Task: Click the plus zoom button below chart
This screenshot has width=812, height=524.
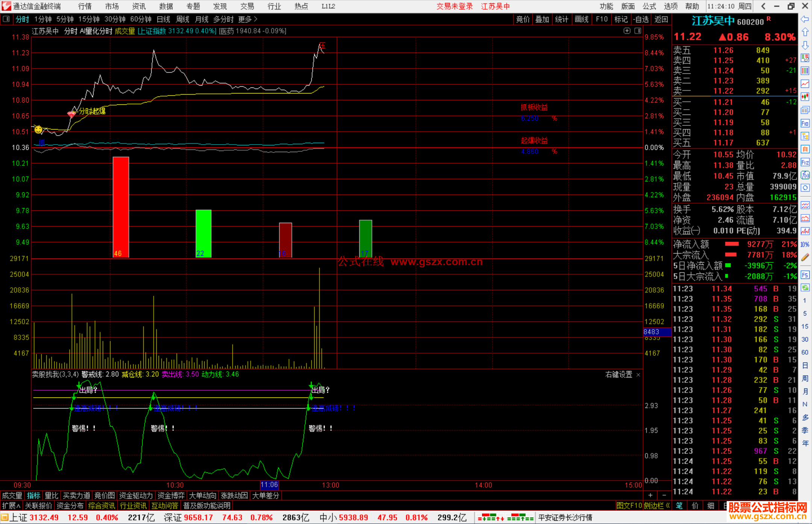Action: click(650, 495)
